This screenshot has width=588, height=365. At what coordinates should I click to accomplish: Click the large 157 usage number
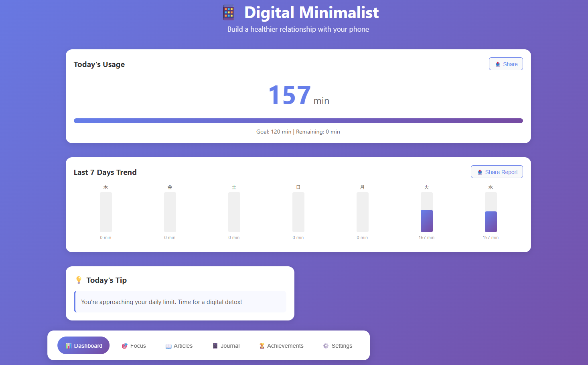289,95
